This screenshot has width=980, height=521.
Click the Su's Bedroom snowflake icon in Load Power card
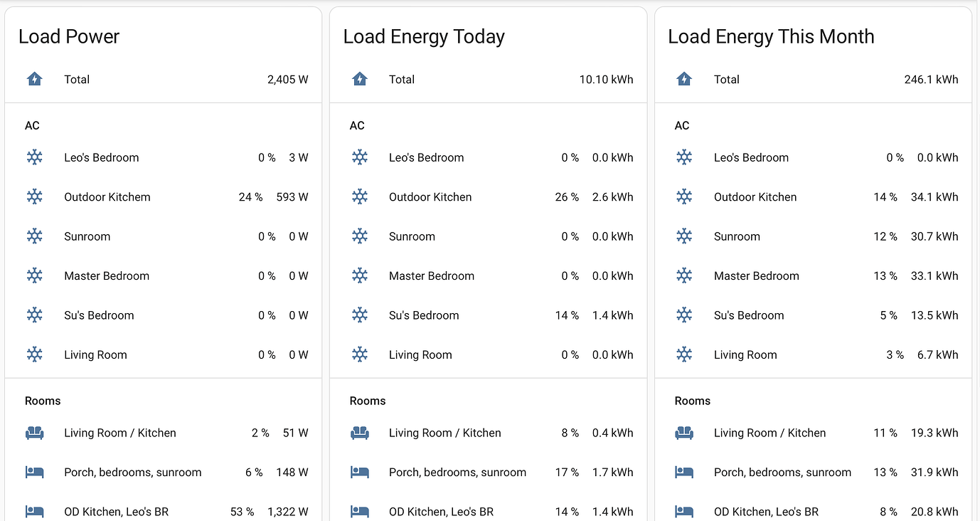tap(34, 315)
